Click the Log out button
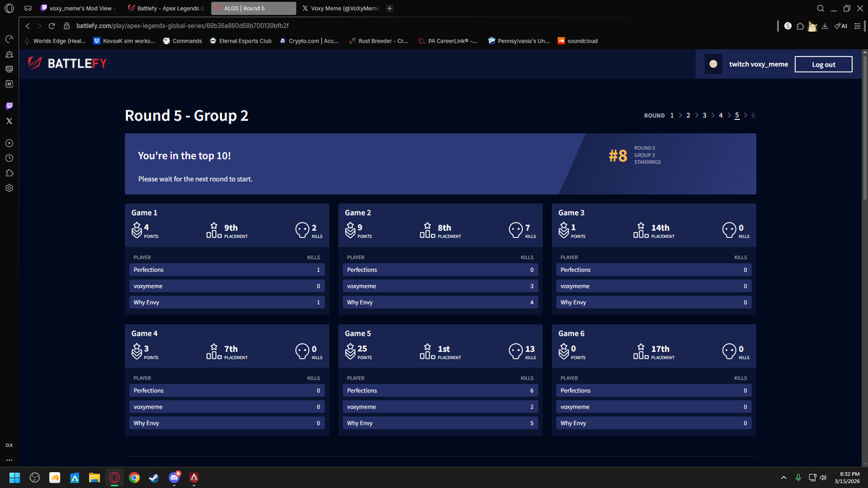 tap(823, 64)
